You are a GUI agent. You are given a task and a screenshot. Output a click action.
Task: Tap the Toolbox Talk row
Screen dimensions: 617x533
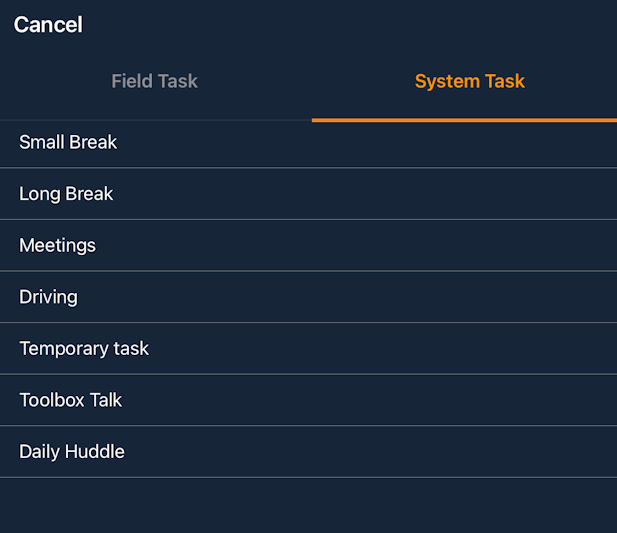[x=308, y=400]
